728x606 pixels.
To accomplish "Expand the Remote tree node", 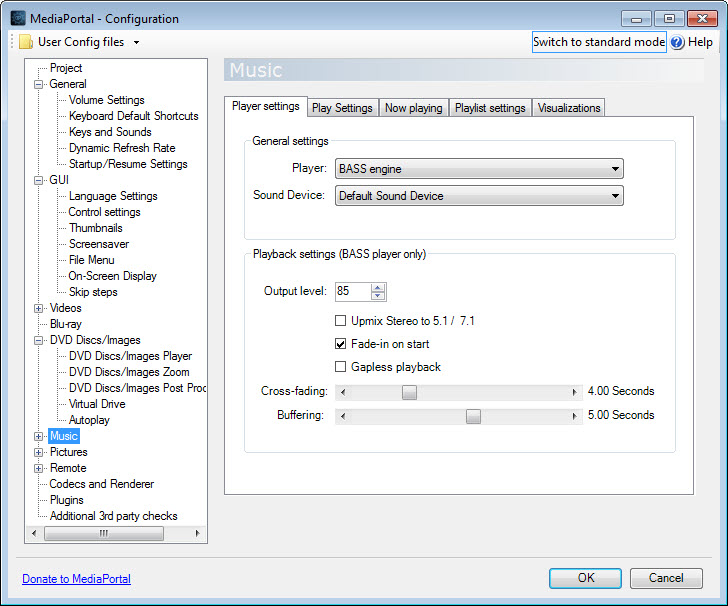I will click(39, 469).
